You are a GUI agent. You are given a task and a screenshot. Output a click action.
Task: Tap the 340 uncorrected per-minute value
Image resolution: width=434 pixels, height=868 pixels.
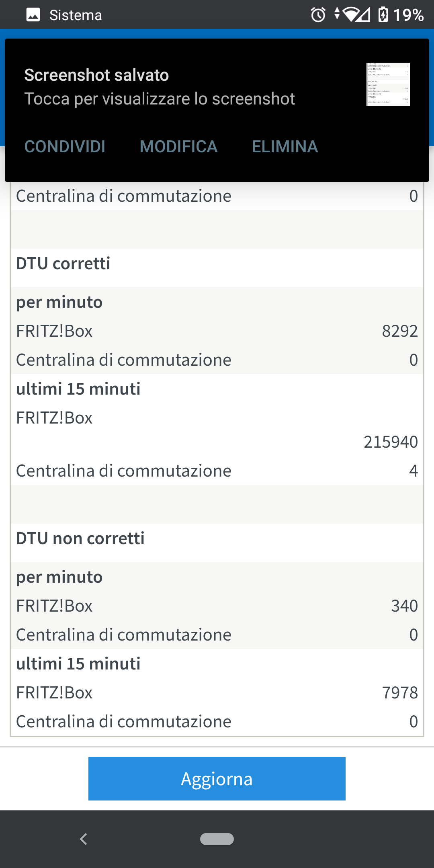(404, 606)
